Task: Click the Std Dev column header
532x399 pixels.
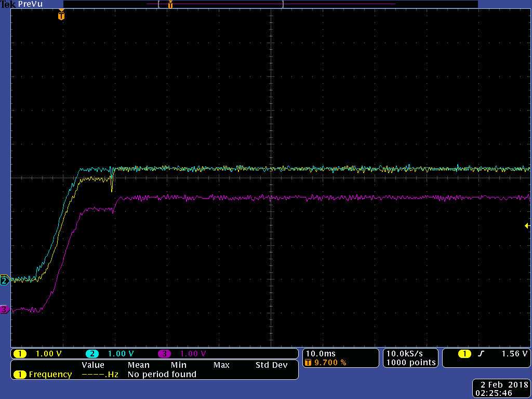Action: (271, 365)
